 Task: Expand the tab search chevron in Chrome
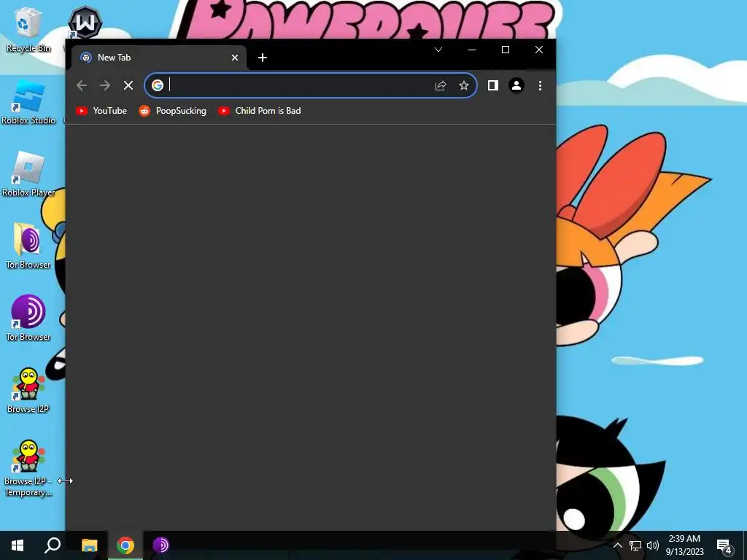click(x=438, y=50)
